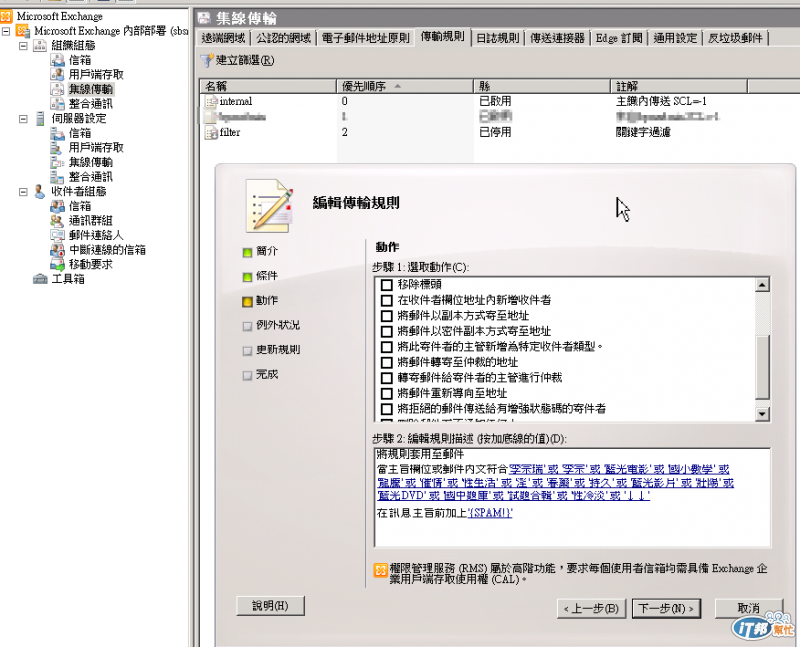800x647 pixels.
Task: Open the 郵件連絡人 icon
Action: pyautogui.click(x=57, y=235)
